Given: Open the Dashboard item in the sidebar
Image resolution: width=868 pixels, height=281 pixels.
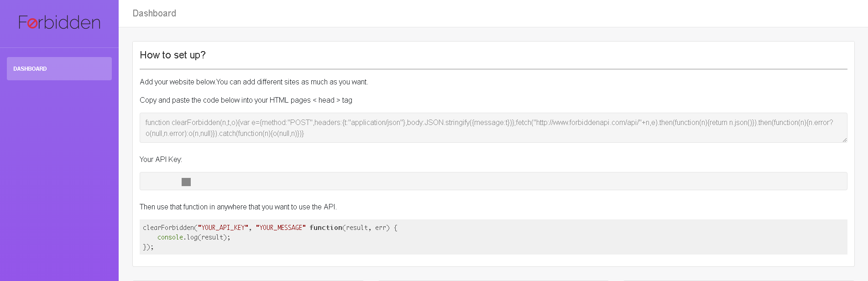Looking at the screenshot, I should (x=59, y=69).
